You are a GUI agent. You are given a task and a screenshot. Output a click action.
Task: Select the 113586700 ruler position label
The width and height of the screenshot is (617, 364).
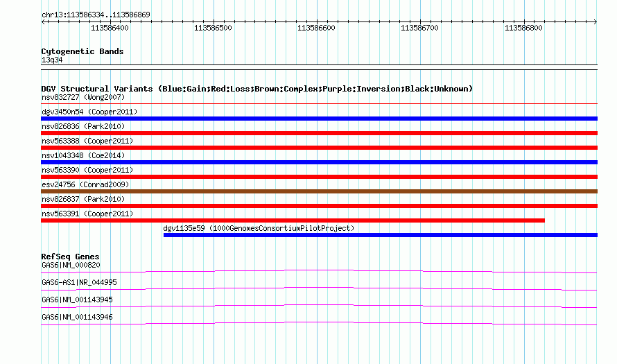[x=419, y=28]
